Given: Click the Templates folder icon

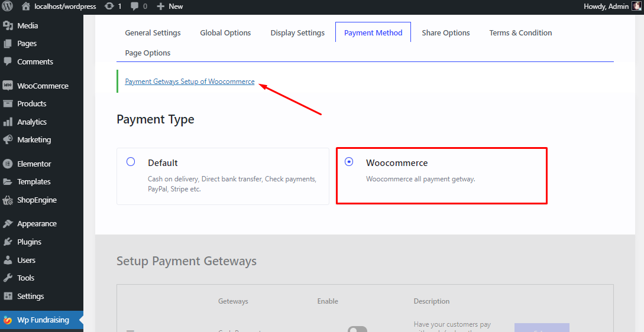Looking at the screenshot, I should click(8, 181).
